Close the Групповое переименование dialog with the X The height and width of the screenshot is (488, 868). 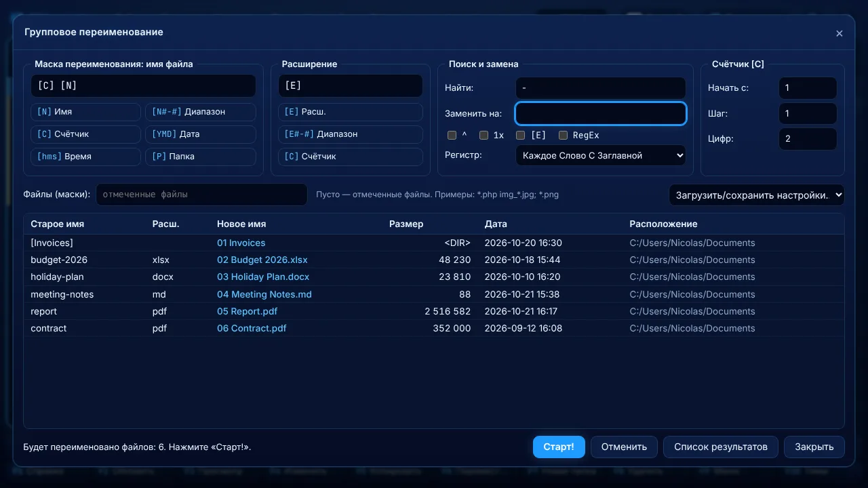pos(839,33)
